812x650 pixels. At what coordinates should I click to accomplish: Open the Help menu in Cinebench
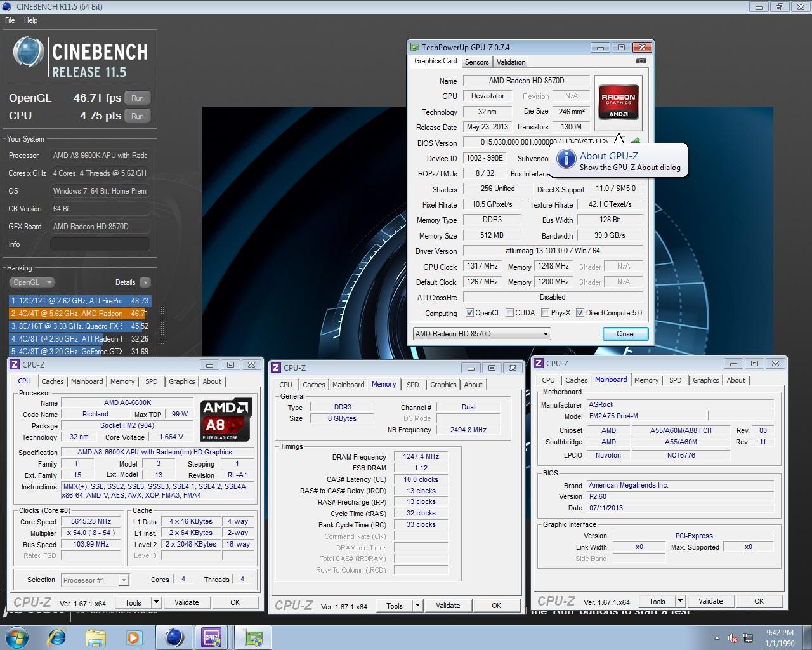coord(30,20)
